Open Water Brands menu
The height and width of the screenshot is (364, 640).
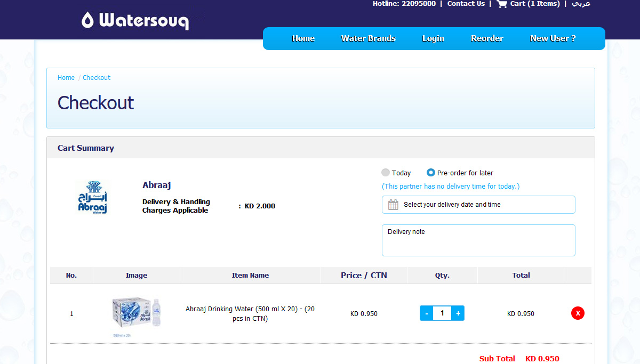[x=369, y=38]
